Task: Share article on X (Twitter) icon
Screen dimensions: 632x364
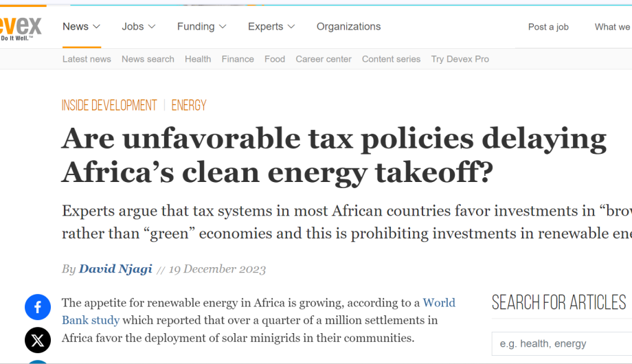Action: pyautogui.click(x=38, y=340)
